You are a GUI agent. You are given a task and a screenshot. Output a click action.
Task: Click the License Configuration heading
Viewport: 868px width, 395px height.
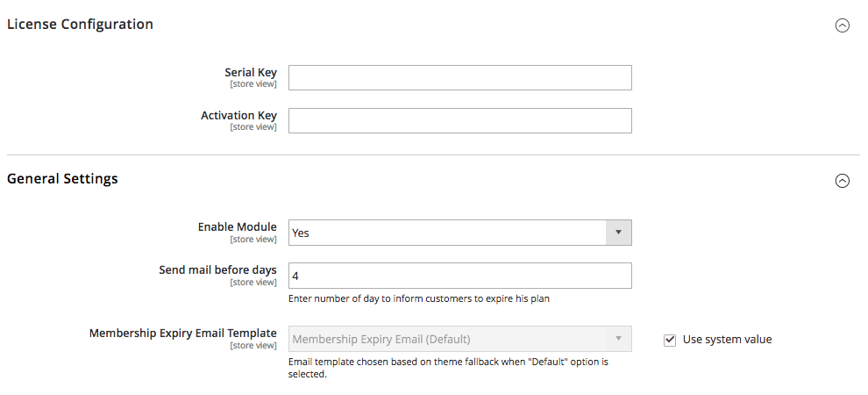pyautogui.click(x=80, y=25)
